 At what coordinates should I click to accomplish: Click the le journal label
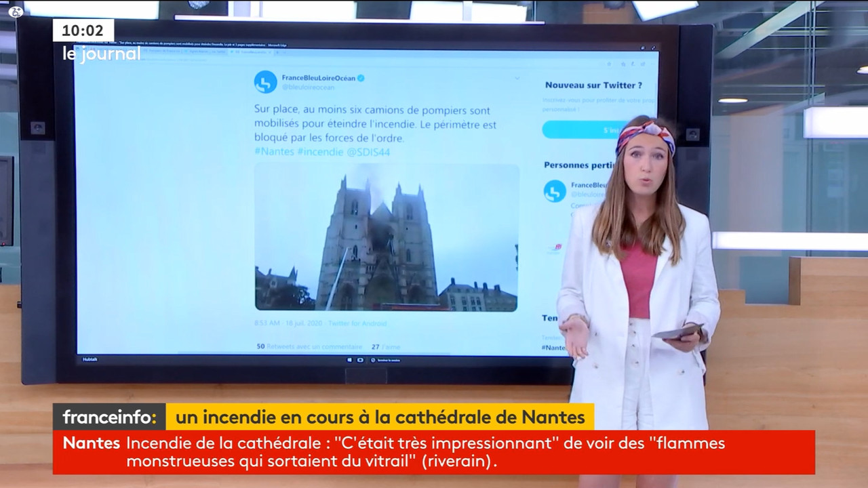(x=102, y=54)
